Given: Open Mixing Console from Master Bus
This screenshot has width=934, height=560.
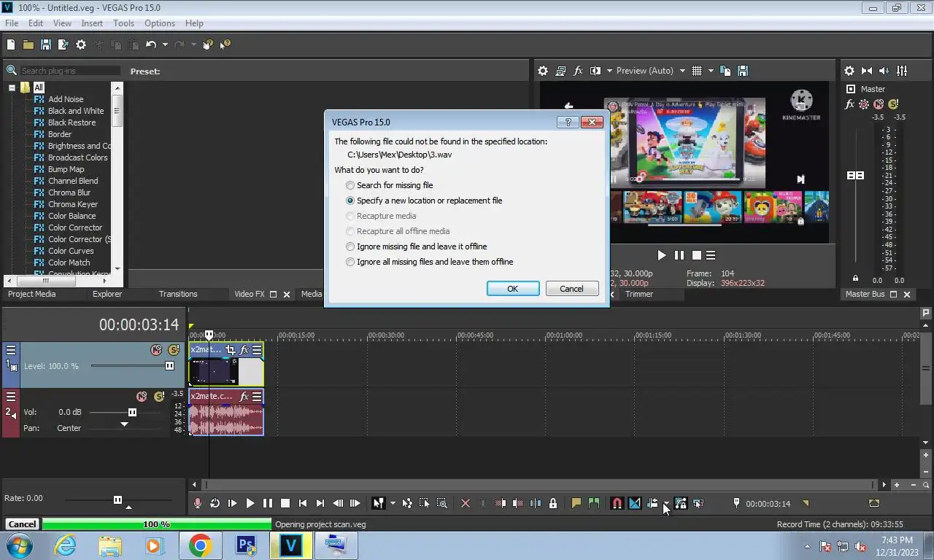Looking at the screenshot, I should 902,71.
